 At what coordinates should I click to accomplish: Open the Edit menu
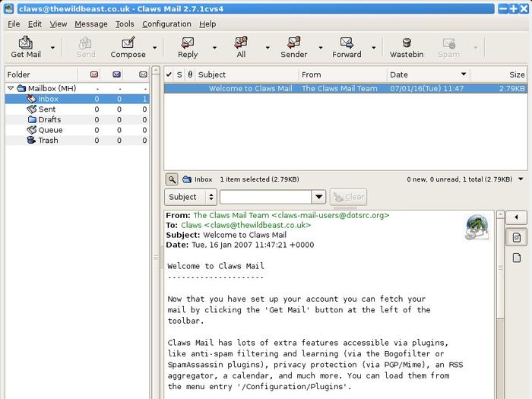[35, 24]
